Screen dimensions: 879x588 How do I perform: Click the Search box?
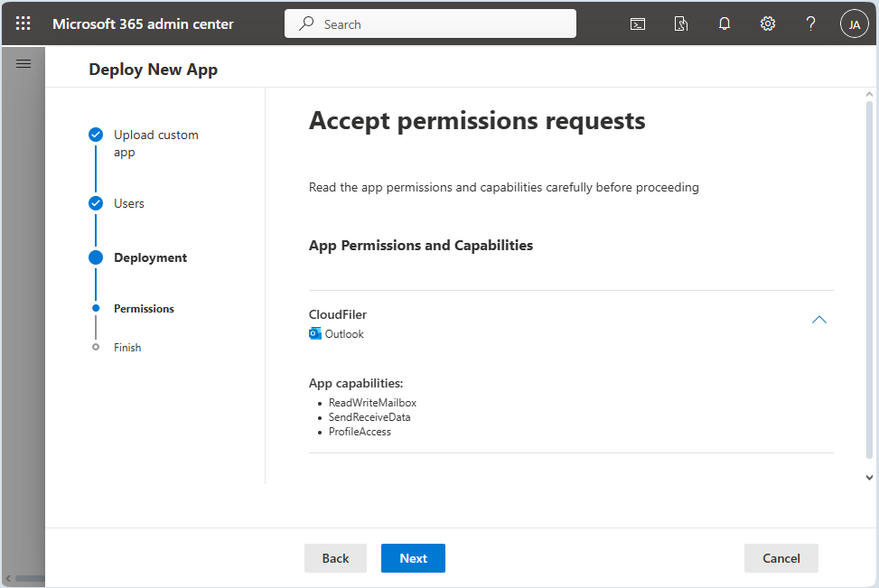pos(430,24)
